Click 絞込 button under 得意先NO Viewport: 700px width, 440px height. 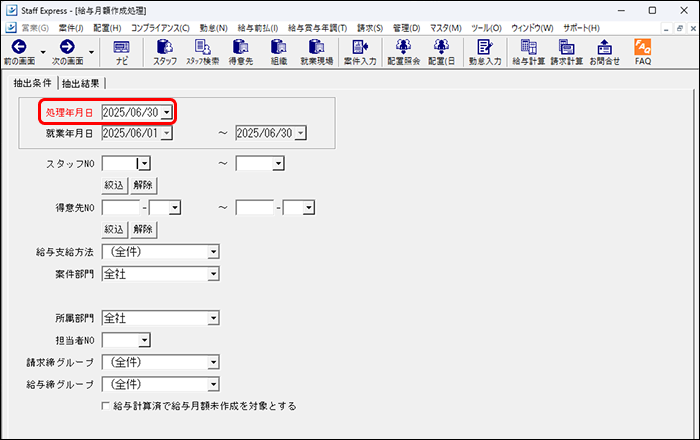pos(114,229)
